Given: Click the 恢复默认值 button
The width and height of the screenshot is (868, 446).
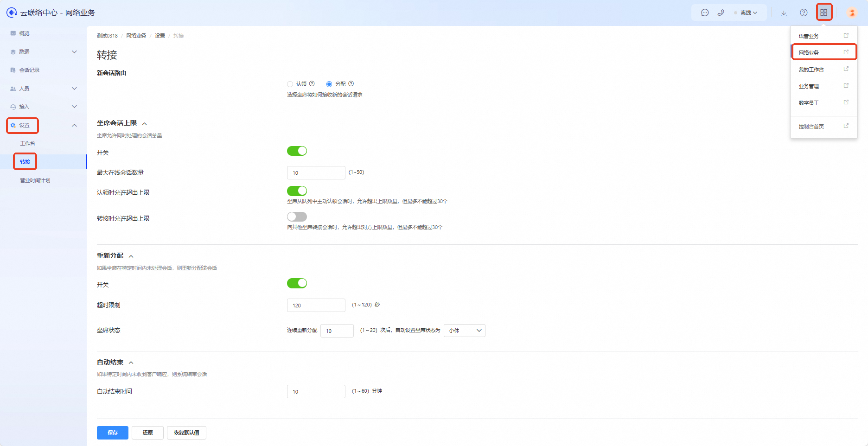Looking at the screenshot, I should point(186,433).
